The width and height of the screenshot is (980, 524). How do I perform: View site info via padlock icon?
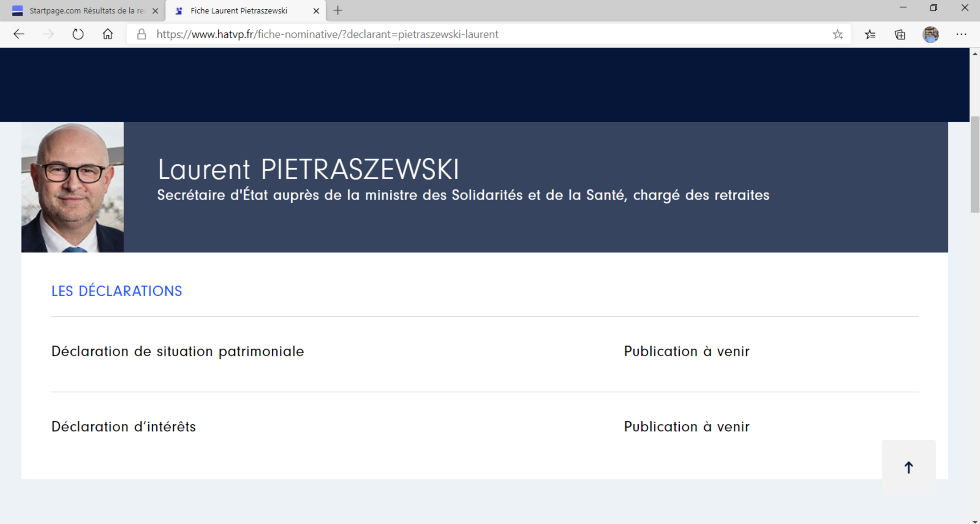click(x=141, y=34)
